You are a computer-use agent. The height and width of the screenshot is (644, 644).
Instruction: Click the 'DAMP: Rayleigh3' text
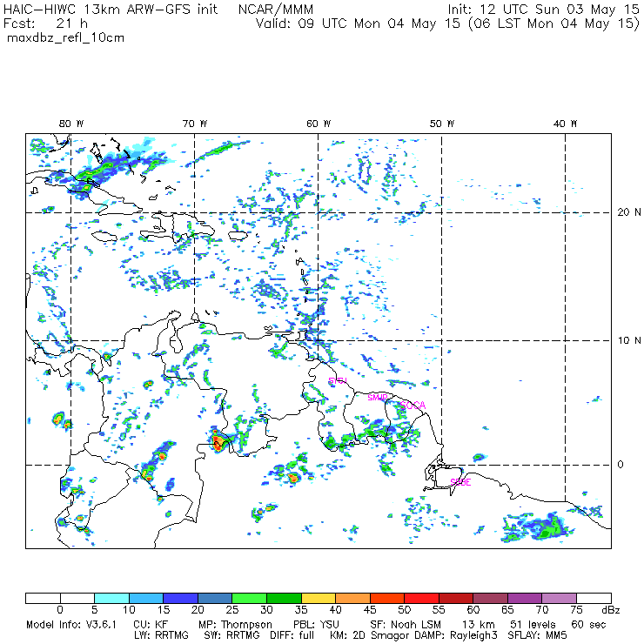point(456,636)
